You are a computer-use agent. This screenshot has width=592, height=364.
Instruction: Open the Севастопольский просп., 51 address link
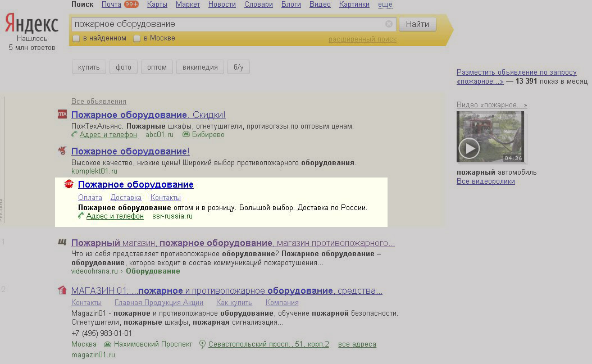click(268, 344)
